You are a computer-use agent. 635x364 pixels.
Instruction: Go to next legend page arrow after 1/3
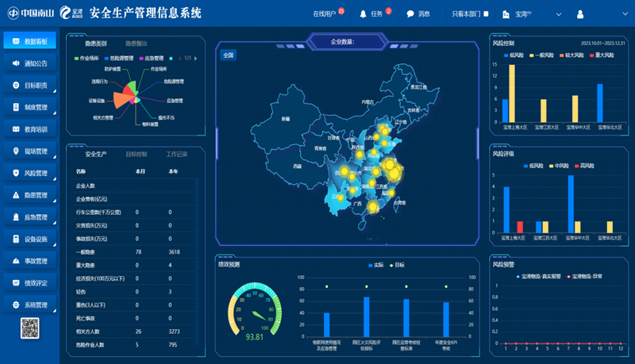[195, 58]
